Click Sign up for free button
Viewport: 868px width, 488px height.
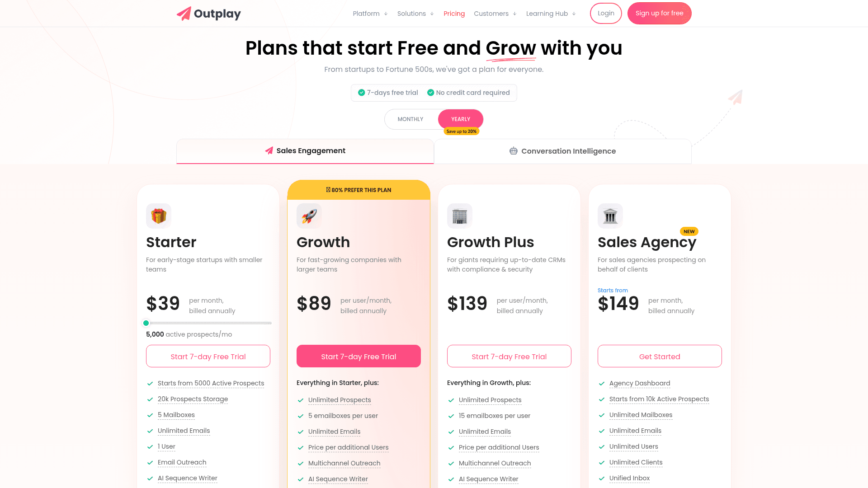tap(659, 13)
